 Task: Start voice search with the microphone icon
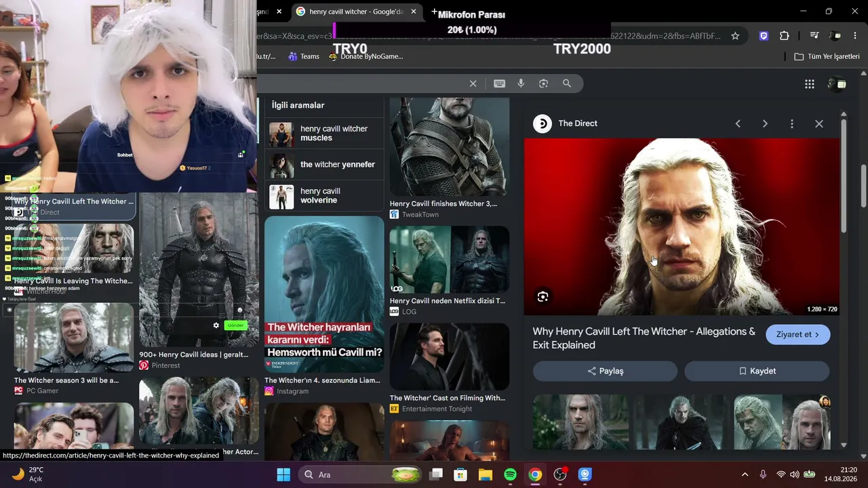point(521,83)
